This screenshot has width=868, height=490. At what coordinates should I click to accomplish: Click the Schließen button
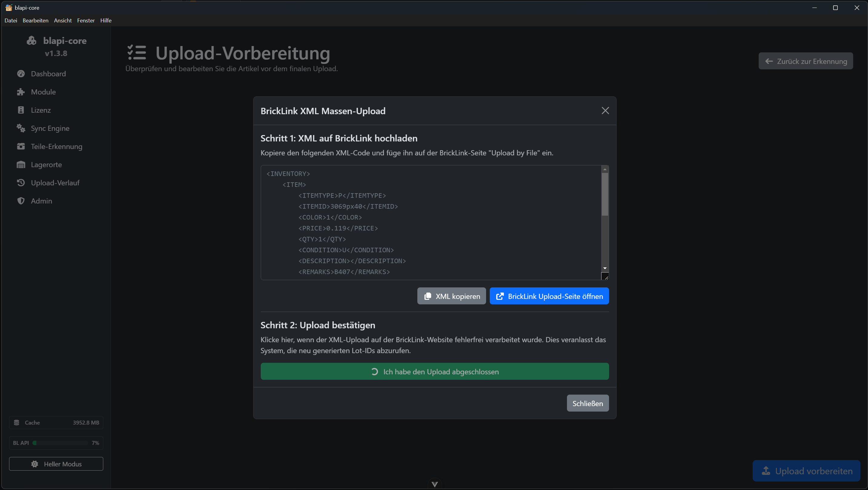[x=588, y=403]
